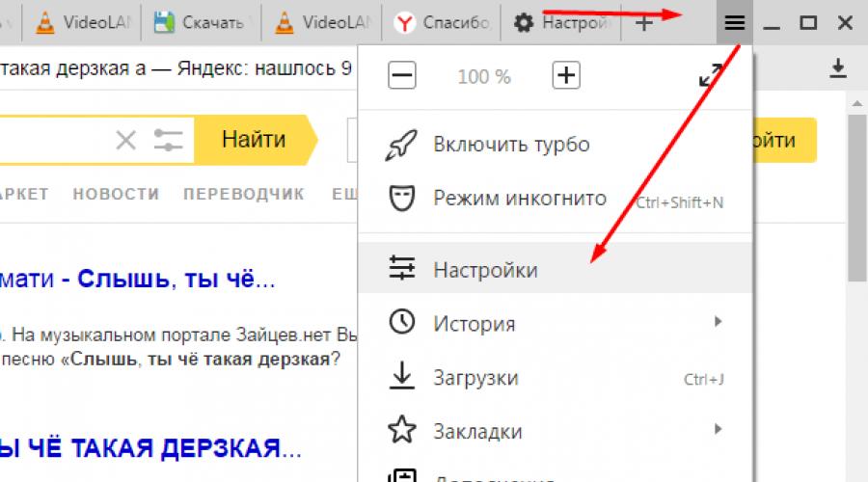Clear the search field with X icon
868x482 pixels.
pos(126,141)
